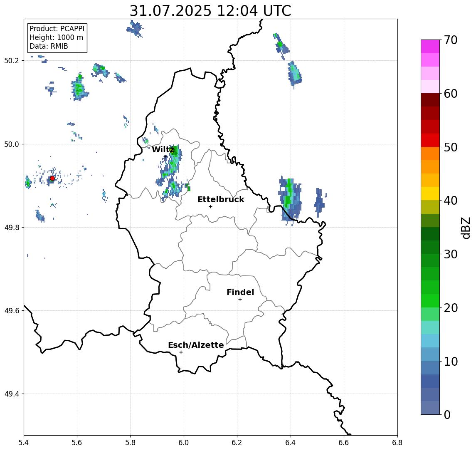This screenshot has height=451, width=476.
Task: Click the red dot marker on the map
Action: 52,178
